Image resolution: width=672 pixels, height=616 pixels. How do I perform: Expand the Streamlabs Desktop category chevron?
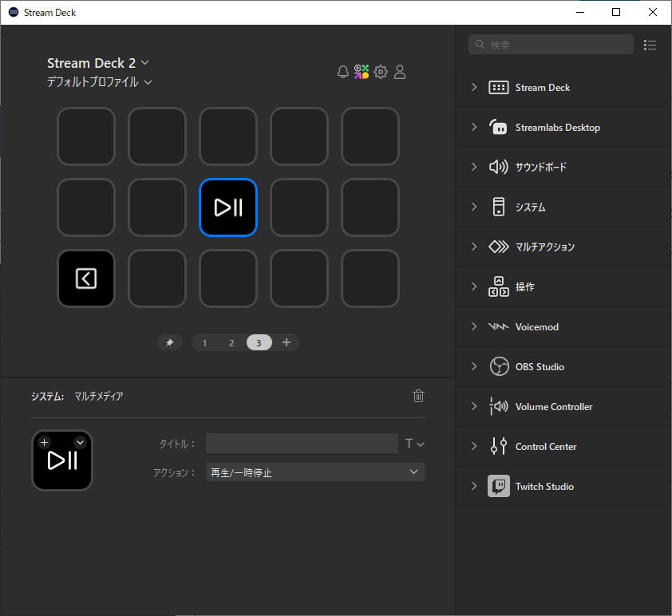click(474, 127)
